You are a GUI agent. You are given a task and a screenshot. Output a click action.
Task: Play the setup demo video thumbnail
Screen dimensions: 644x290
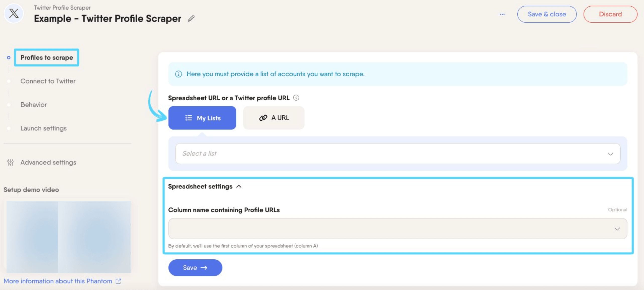coord(69,237)
